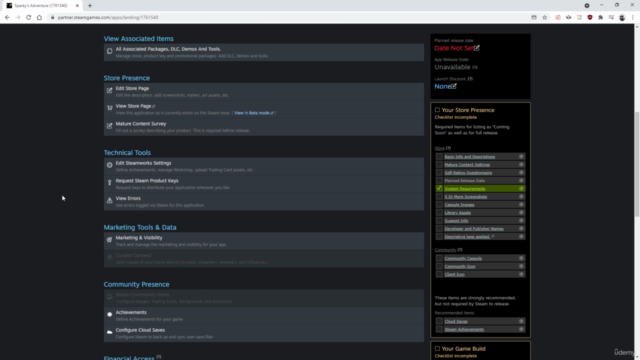Open View Store Page
Screen dimensions: 640x360
(x=133, y=106)
